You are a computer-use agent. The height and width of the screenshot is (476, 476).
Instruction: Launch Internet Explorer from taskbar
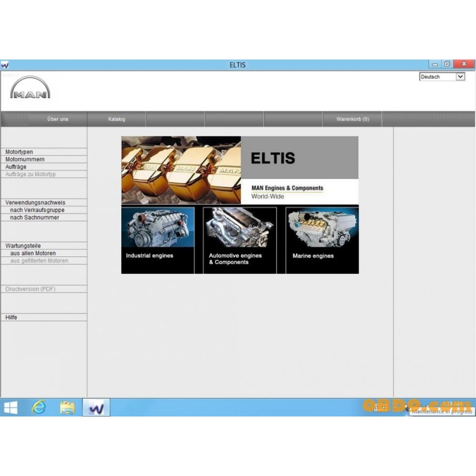point(39,408)
